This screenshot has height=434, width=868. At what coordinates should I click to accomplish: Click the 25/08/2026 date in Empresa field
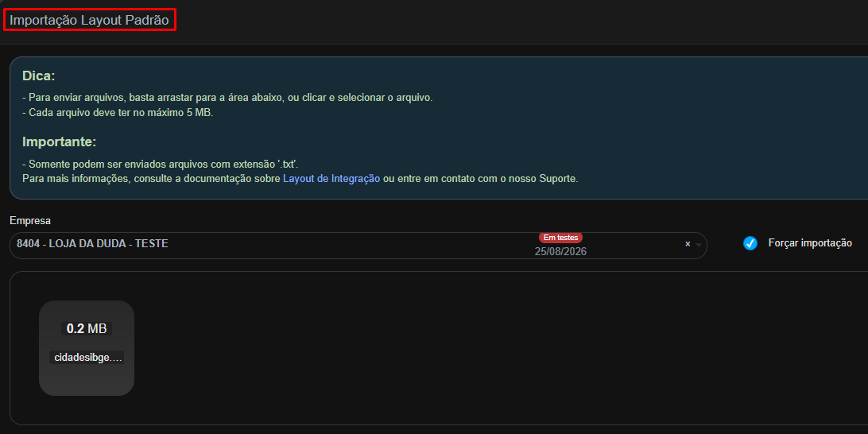point(560,251)
